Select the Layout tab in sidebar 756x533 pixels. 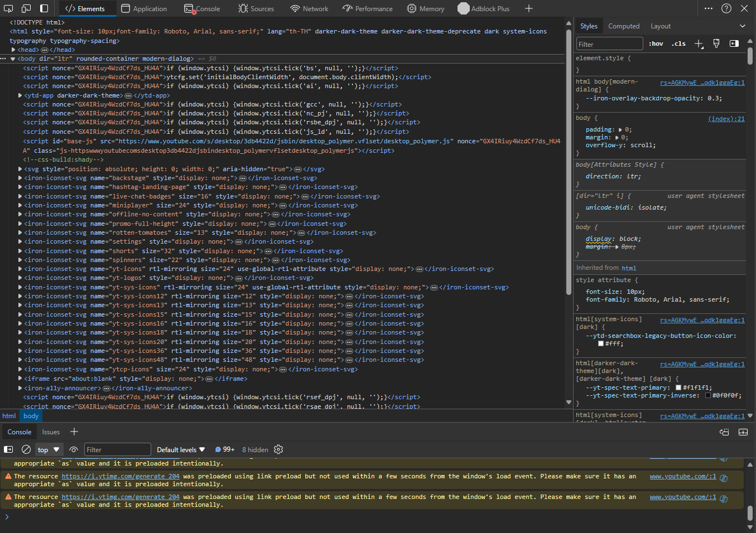click(661, 26)
